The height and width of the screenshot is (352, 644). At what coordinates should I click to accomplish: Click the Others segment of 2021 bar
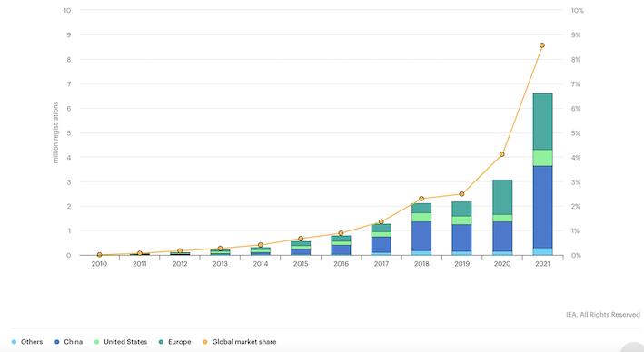(542, 251)
